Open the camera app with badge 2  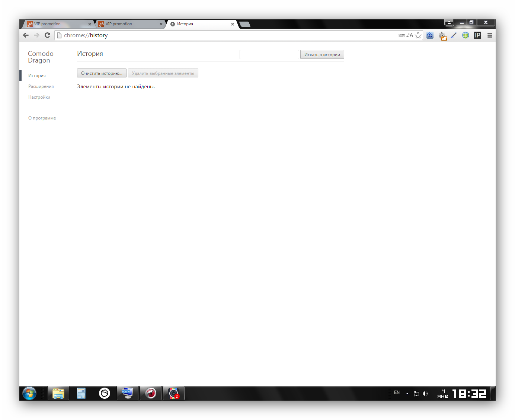coord(174,393)
